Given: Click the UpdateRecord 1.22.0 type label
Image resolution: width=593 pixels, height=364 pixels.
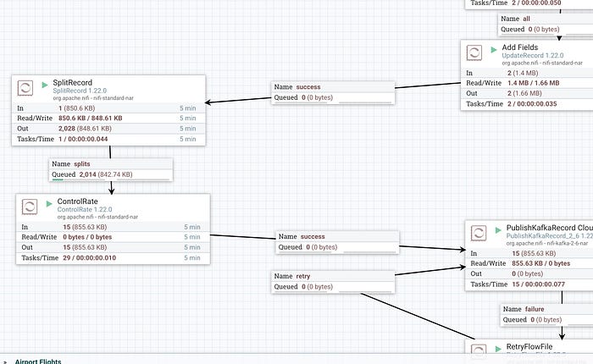Looking at the screenshot, I should (x=533, y=55).
